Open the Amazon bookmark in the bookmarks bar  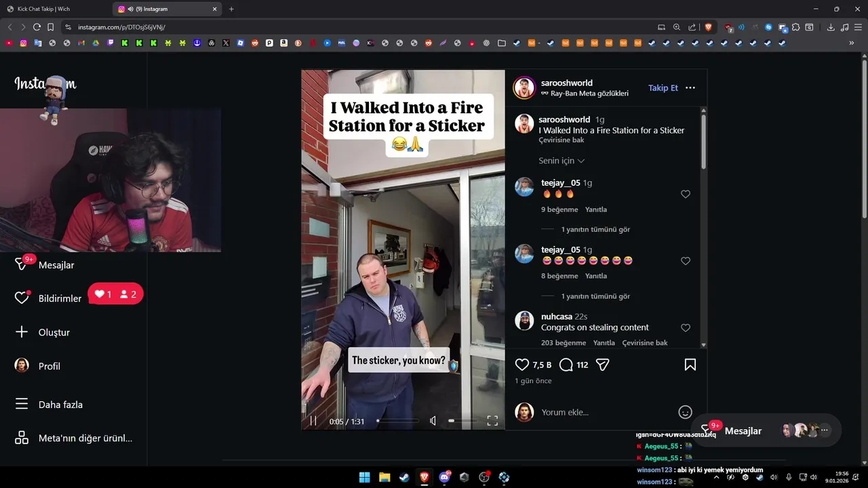(283, 43)
